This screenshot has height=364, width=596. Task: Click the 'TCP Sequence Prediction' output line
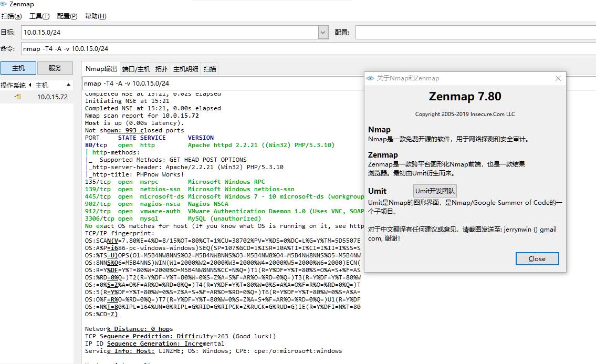pos(180,336)
